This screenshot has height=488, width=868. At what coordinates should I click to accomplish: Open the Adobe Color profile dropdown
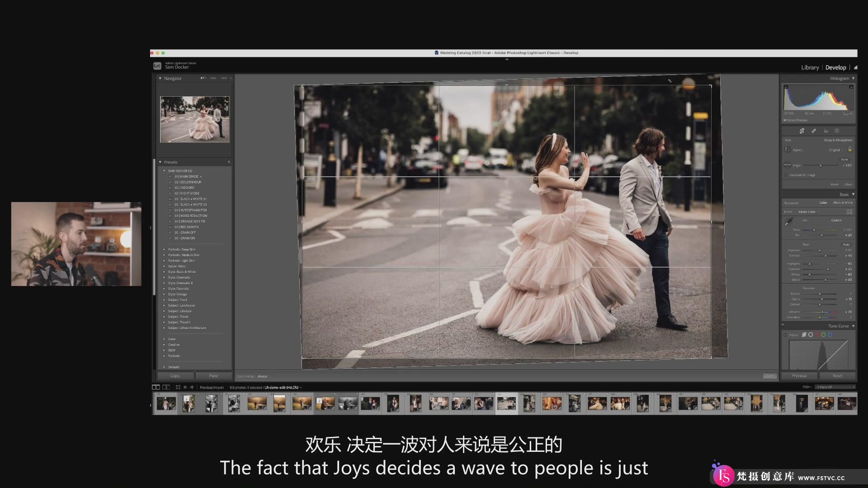click(x=808, y=211)
